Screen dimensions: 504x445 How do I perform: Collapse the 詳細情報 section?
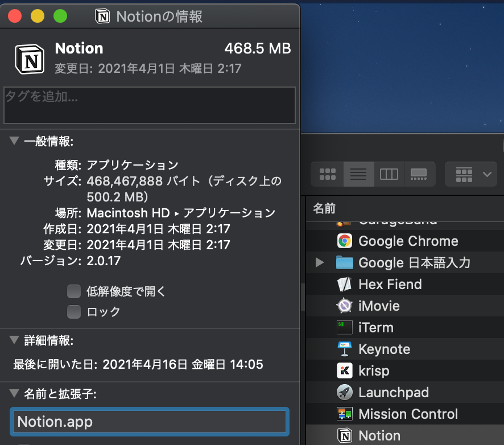click(x=14, y=340)
